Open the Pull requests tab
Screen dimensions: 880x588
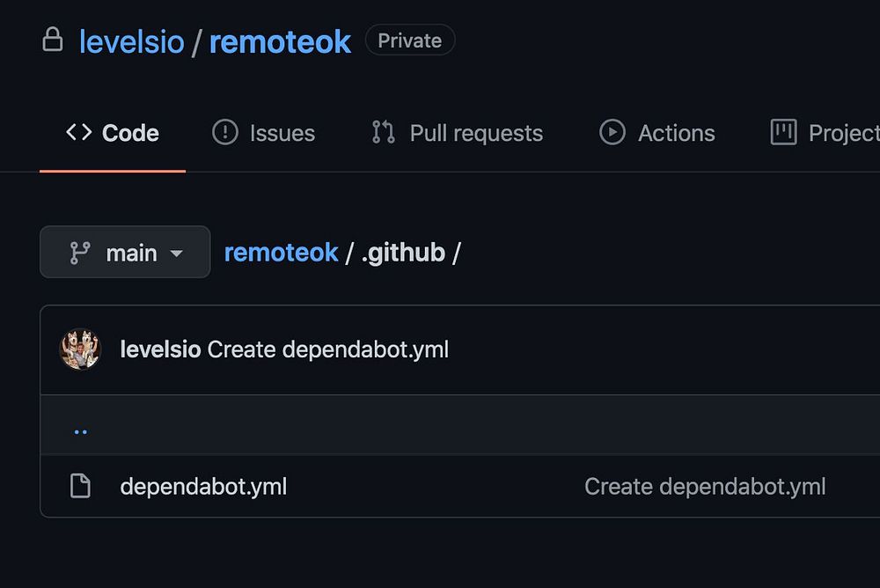(457, 133)
